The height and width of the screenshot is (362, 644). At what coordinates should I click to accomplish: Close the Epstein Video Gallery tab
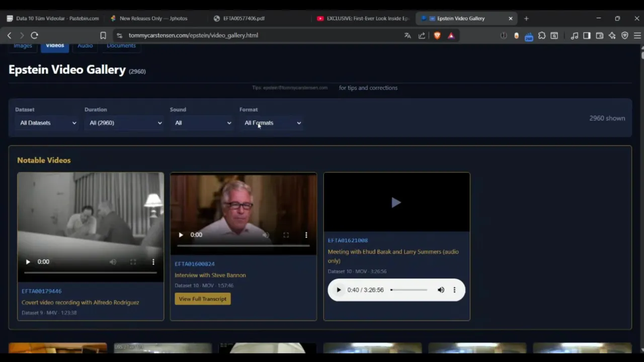pyautogui.click(x=511, y=18)
